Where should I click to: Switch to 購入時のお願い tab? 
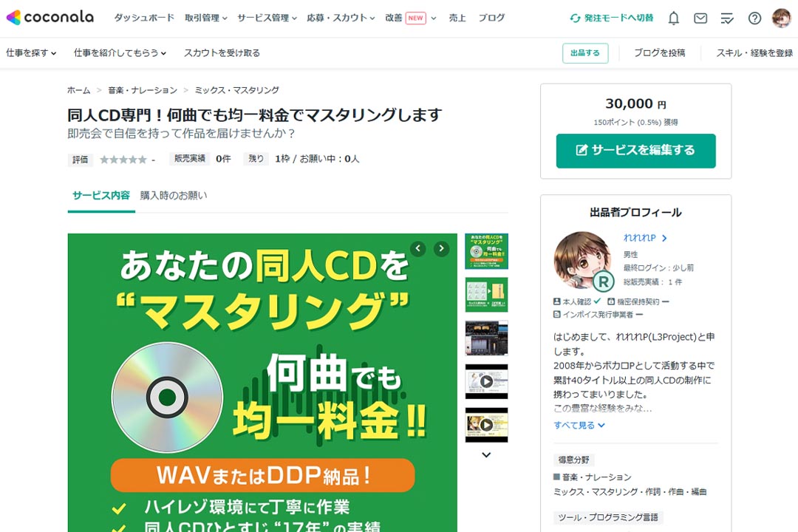point(174,196)
